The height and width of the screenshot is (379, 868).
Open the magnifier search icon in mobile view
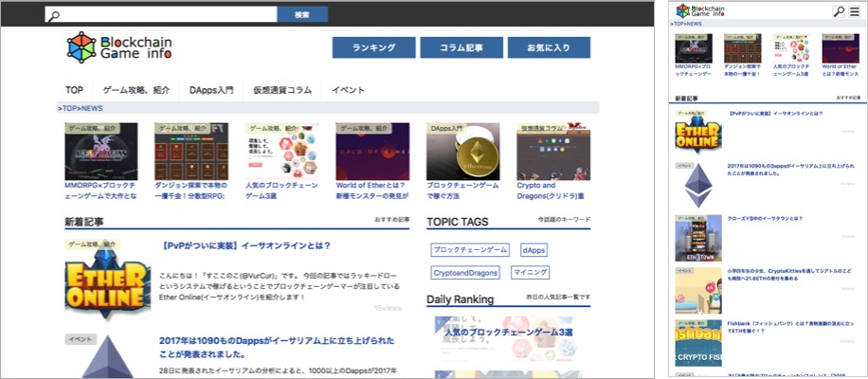coord(839,11)
